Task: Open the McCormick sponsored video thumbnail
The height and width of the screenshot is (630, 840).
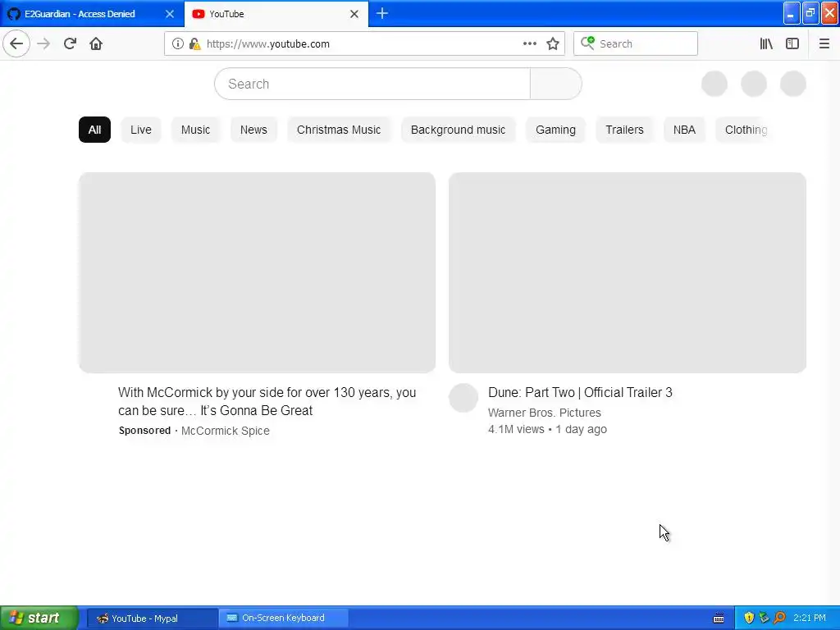Action: [x=257, y=272]
